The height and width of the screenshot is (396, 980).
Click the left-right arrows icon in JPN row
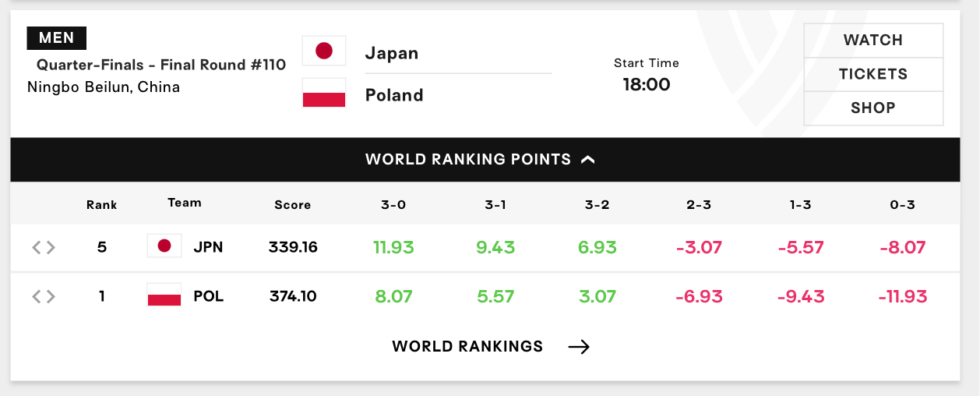pyautogui.click(x=44, y=247)
